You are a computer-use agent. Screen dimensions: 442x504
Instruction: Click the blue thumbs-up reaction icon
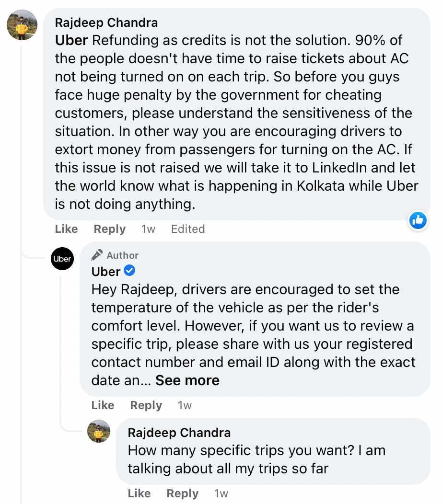[x=418, y=220]
